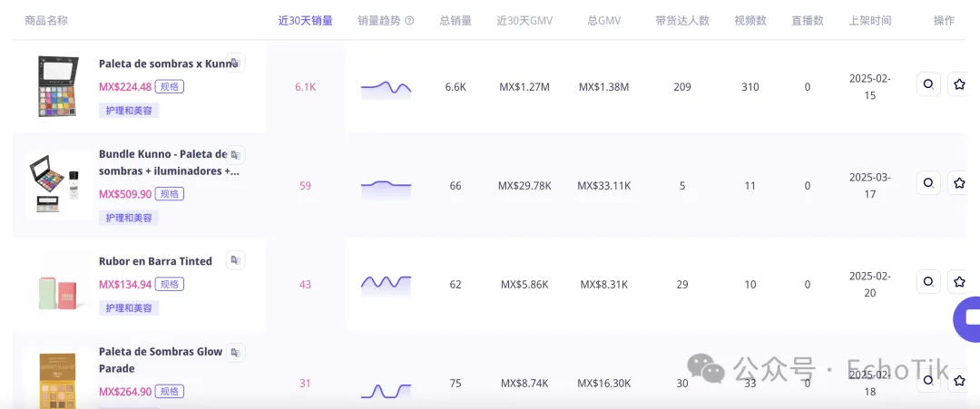Favorite Rubor en Barra Tinted with star icon
Viewport: 980px width, 409px height.
click(959, 282)
